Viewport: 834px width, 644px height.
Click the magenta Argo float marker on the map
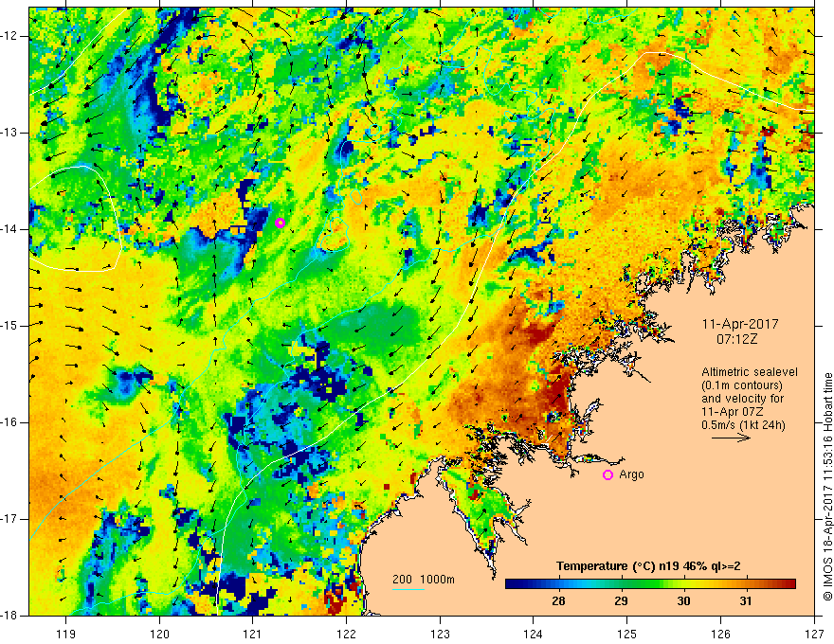(x=281, y=223)
